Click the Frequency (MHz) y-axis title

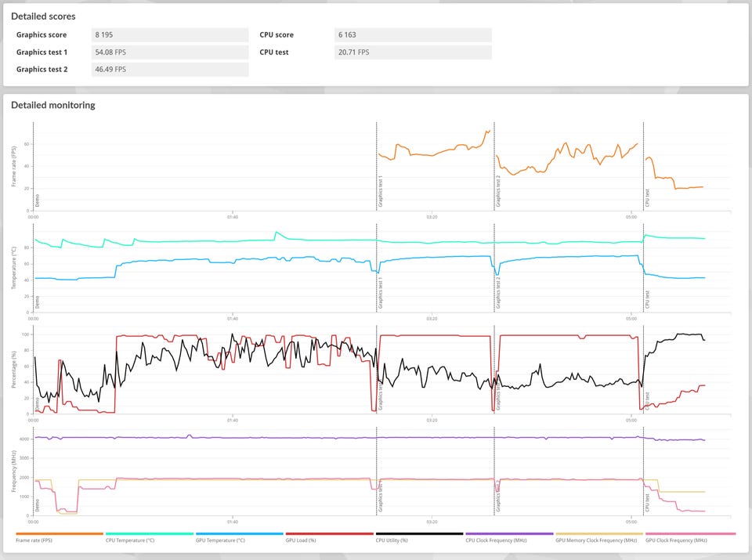point(14,471)
